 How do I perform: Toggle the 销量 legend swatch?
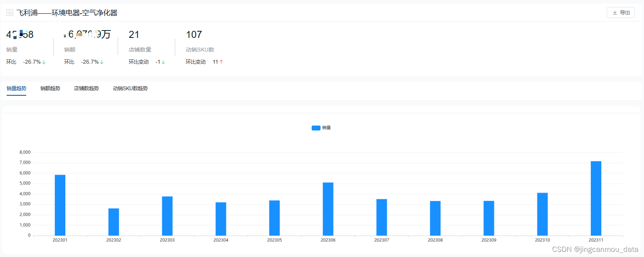[x=316, y=128]
